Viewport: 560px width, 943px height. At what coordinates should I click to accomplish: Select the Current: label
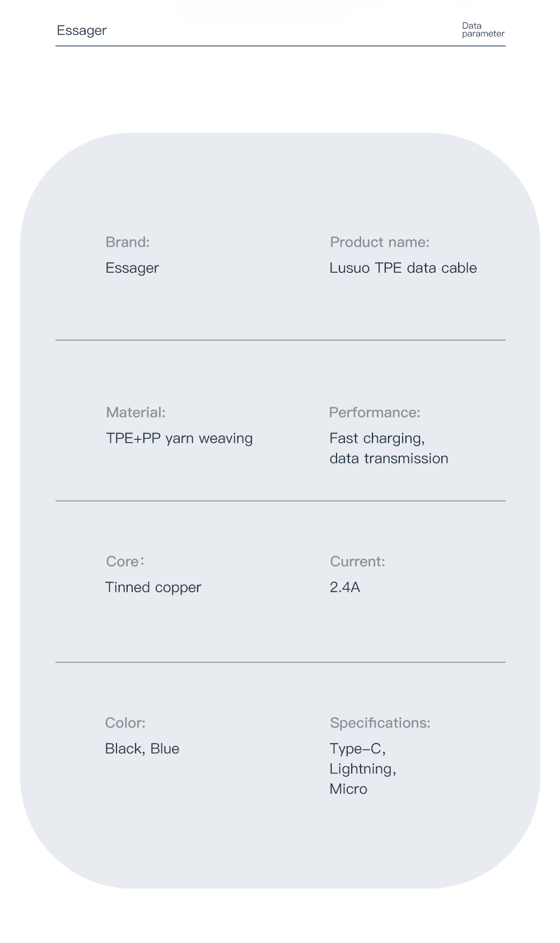click(357, 561)
